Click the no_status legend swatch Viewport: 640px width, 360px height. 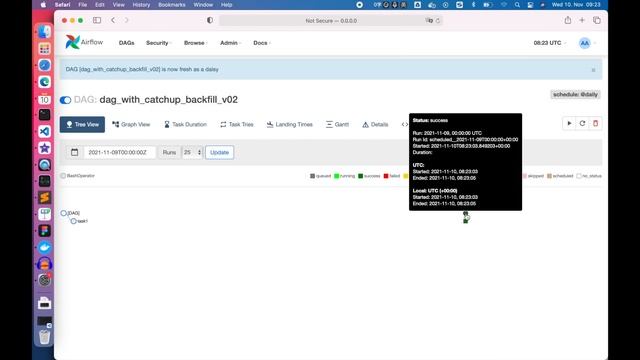(579, 176)
